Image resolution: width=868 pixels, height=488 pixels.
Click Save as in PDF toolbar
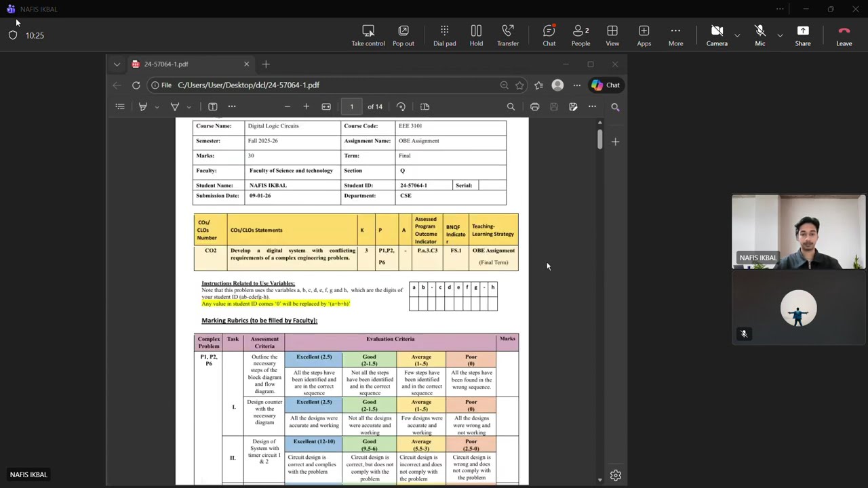573,106
